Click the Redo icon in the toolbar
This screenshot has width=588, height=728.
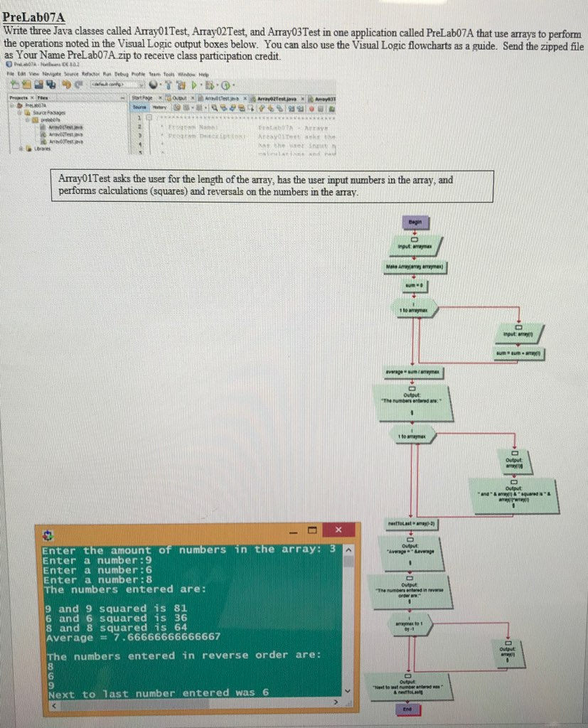click(x=78, y=85)
